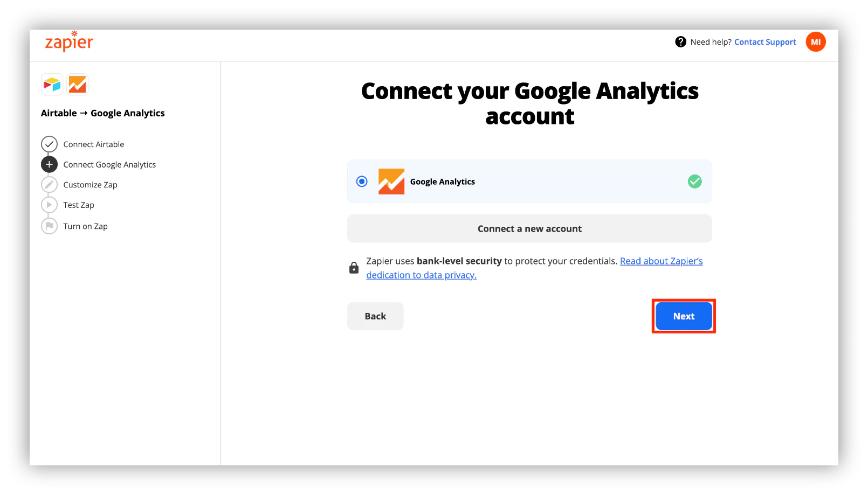Screen dimensions: 868x495
Task: Open the MI user avatar menu
Action: click(815, 42)
